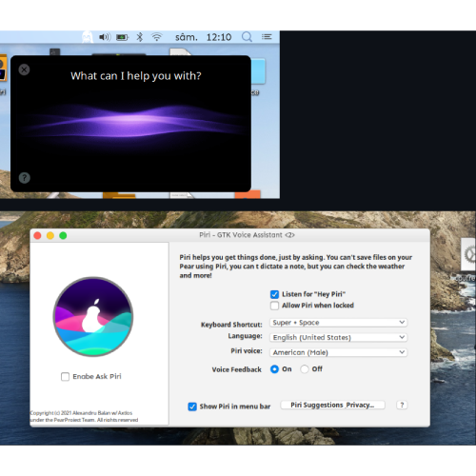Open the Wi-Fi menu bar icon
Viewport: 476px width, 476px height.
(x=157, y=37)
